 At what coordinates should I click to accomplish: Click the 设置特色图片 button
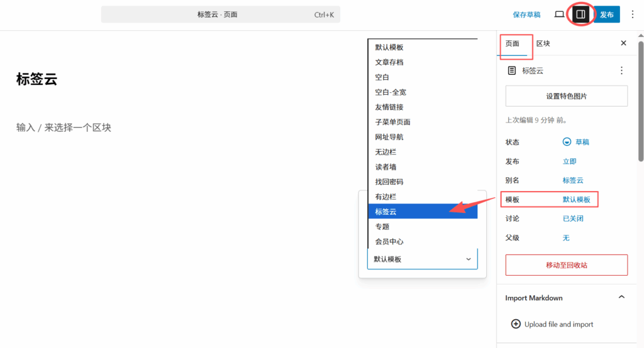[x=566, y=96]
